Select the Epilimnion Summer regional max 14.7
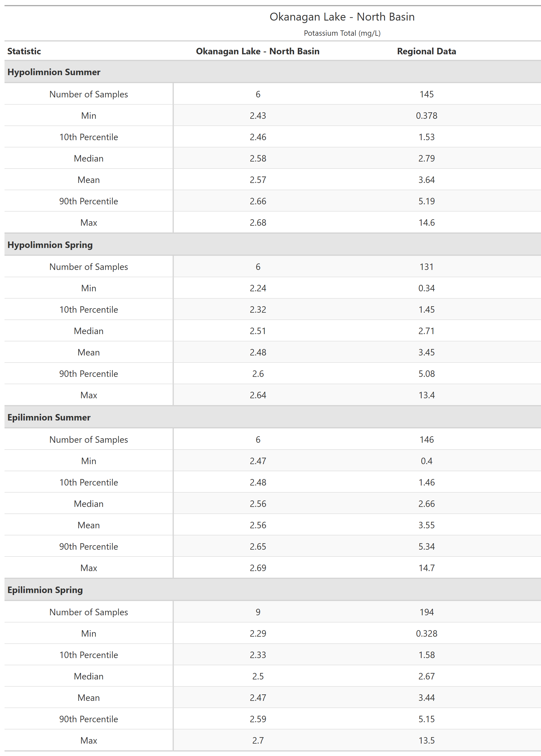This screenshot has height=756, width=541. tap(426, 568)
